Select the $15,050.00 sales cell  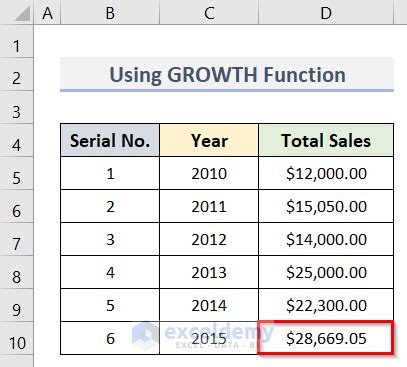(326, 206)
